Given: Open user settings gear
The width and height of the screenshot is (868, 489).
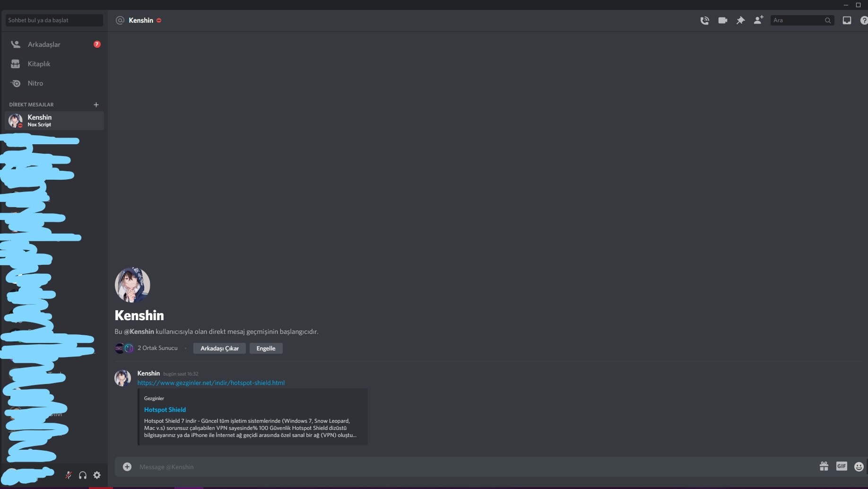Looking at the screenshot, I should coord(97,475).
